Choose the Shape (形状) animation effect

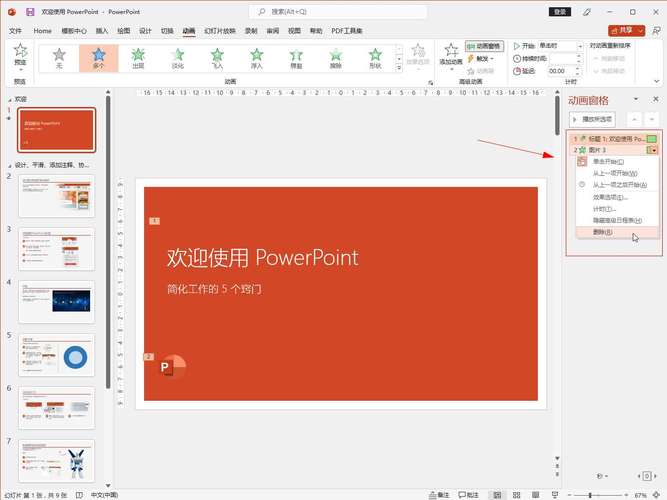tap(375, 58)
